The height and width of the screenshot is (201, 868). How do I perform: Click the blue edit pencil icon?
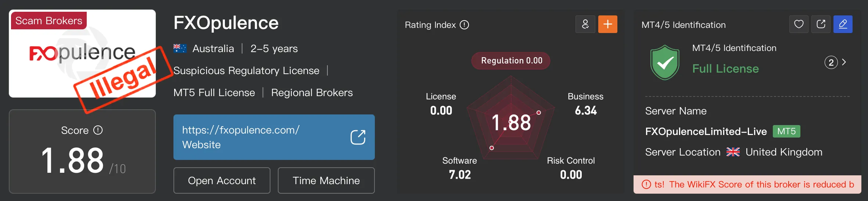pyautogui.click(x=843, y=24)
